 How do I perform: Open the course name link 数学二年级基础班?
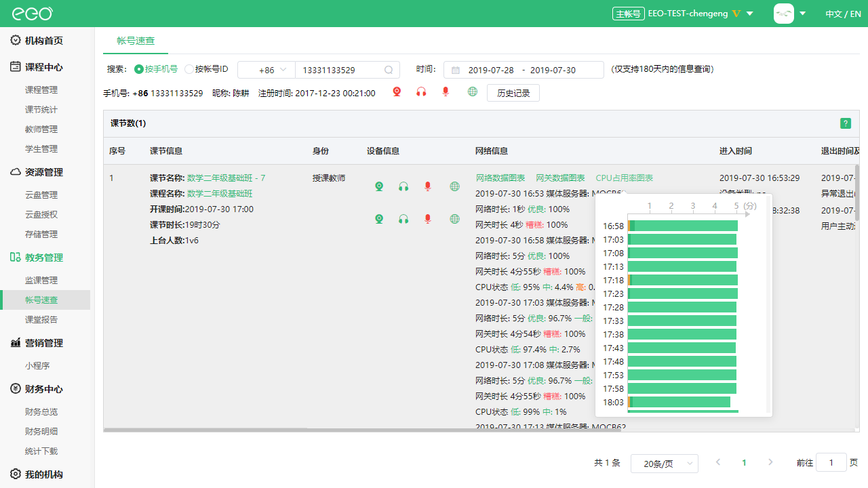(x=220, y=194)
